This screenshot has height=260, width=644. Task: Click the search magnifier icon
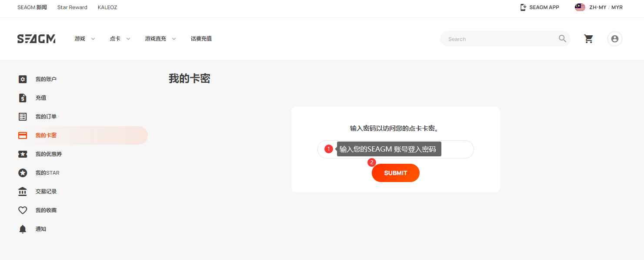pos(563,39)
